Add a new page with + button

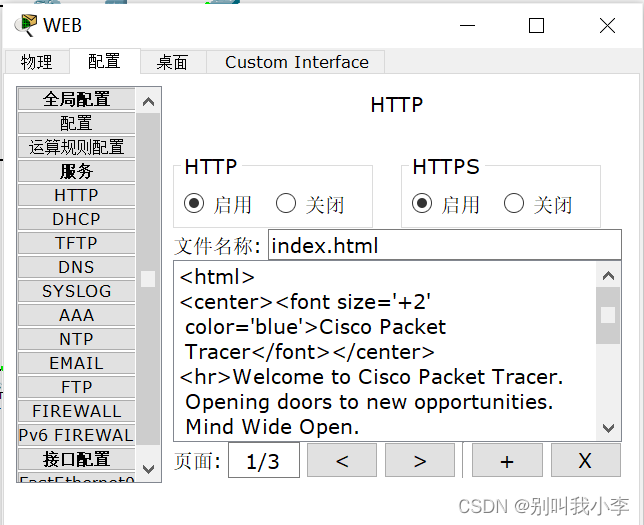click(507, 460)
